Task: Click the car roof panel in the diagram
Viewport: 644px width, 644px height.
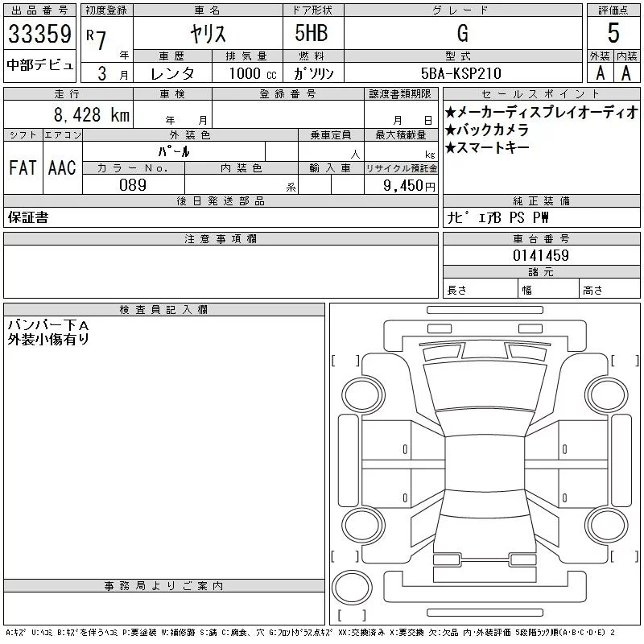Action: point(485,462)
